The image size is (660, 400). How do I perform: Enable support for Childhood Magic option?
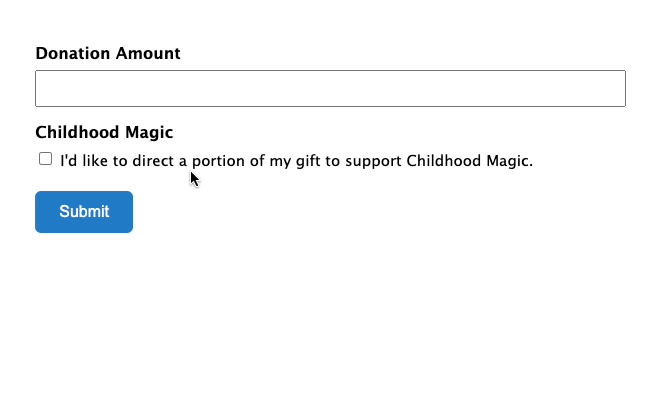pos(45,159)
